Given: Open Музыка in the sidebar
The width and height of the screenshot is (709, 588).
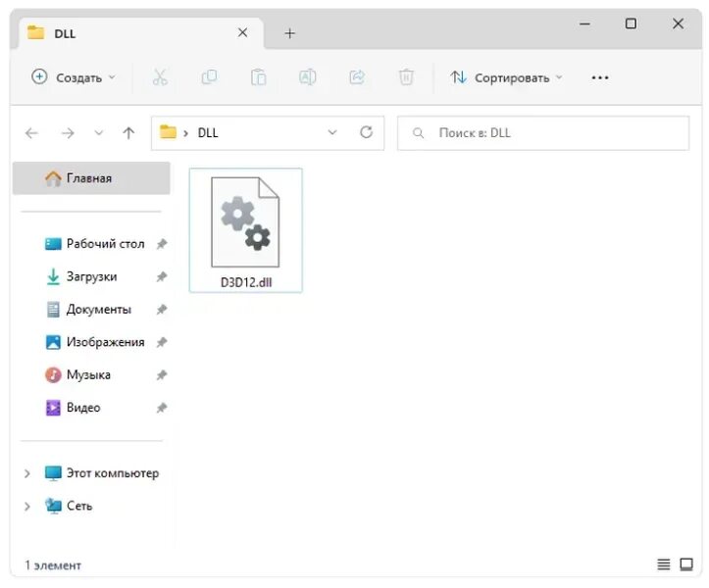Looking at the screenshot, I should pos(77,375).
